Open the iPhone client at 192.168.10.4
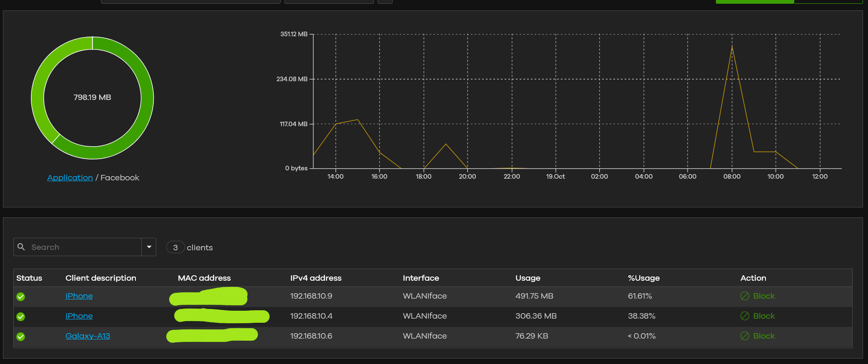This screenshot has width=868, height=364. [79, 316]
